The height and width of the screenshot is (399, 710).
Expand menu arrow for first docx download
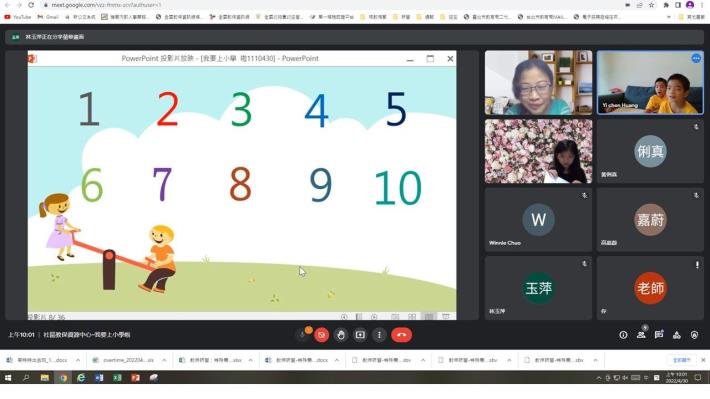click(x=78, y=360)
